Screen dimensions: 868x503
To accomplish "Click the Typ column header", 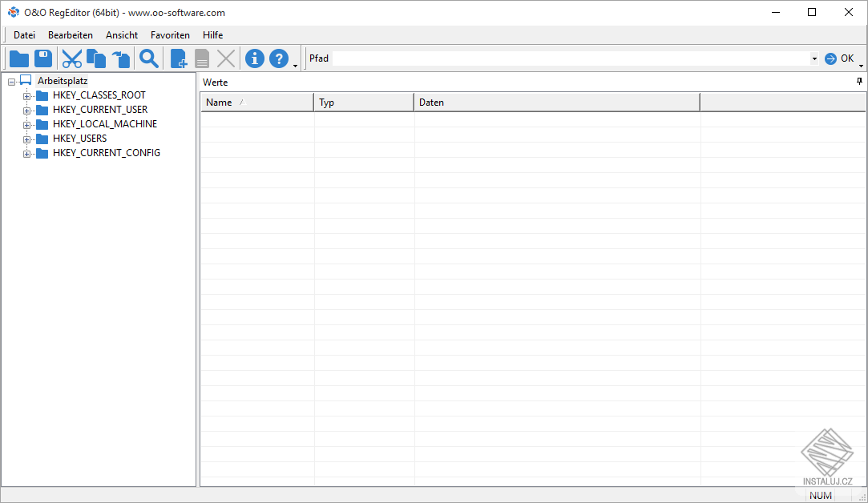I will (364, 103).
